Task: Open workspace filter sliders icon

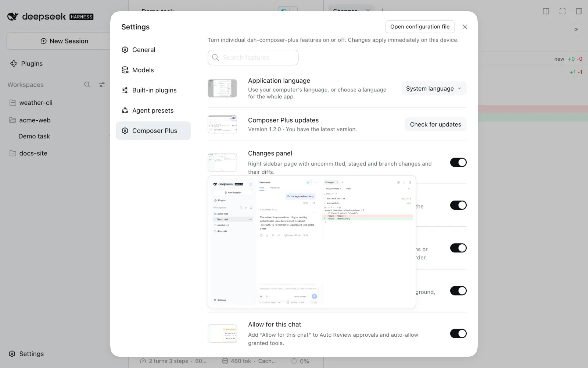Action: [x=102, y=85]
